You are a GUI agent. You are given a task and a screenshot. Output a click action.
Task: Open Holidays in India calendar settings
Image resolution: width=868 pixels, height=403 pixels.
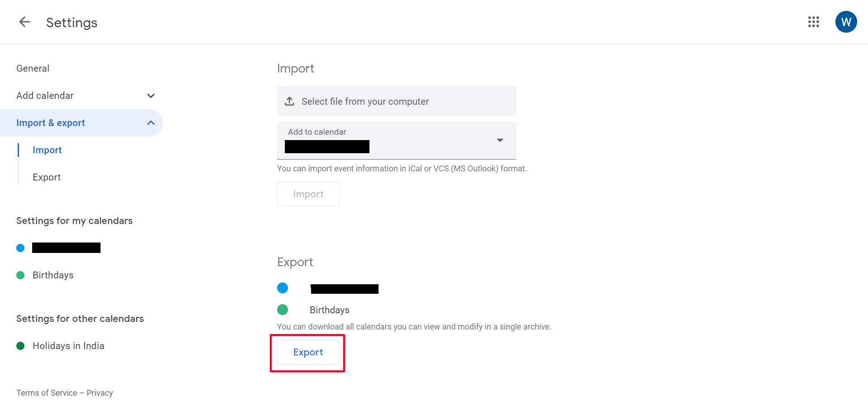tap(68, 346)
